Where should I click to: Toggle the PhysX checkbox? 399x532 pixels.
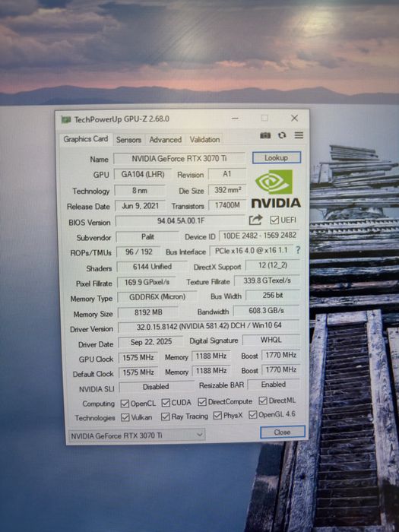(x=217, y=415)
